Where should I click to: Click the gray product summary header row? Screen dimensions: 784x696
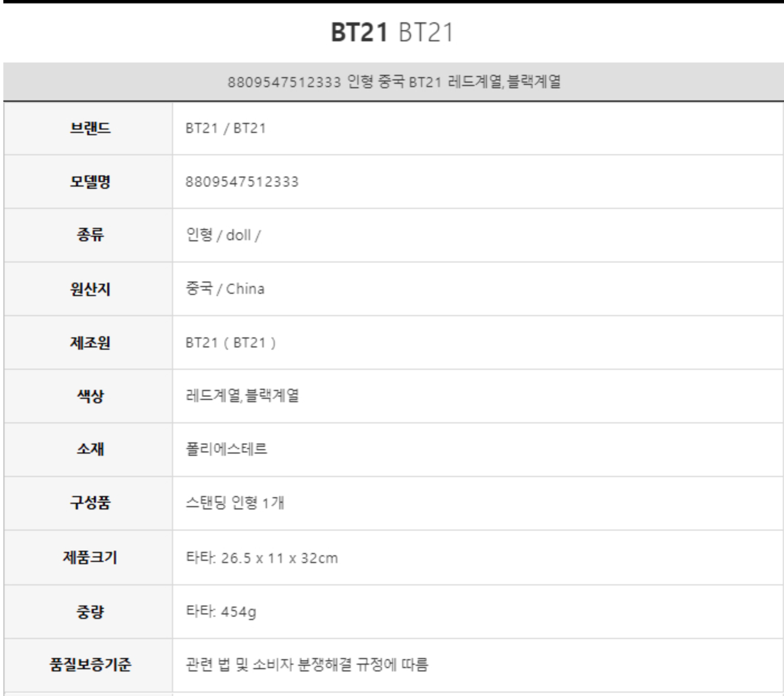point(394,82)
